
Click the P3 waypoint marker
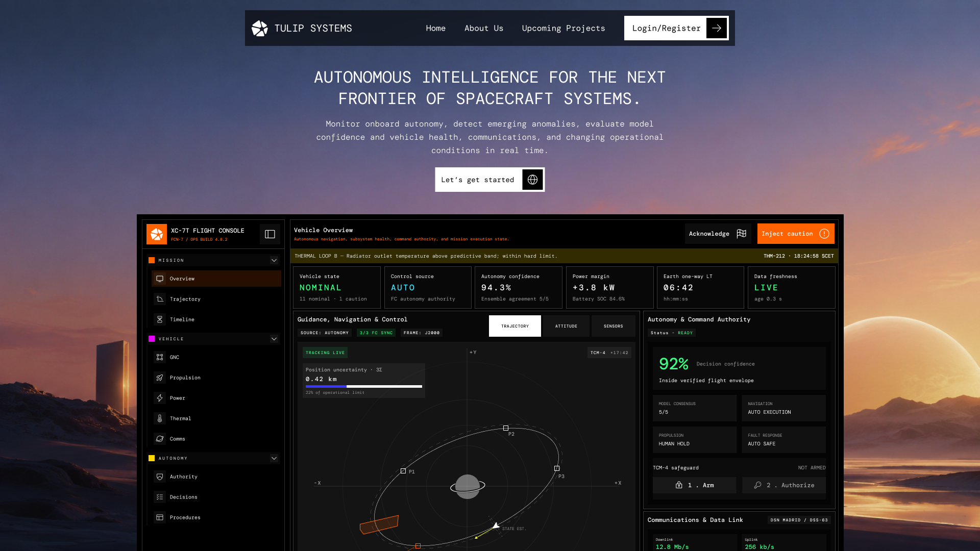click(557, 468)
